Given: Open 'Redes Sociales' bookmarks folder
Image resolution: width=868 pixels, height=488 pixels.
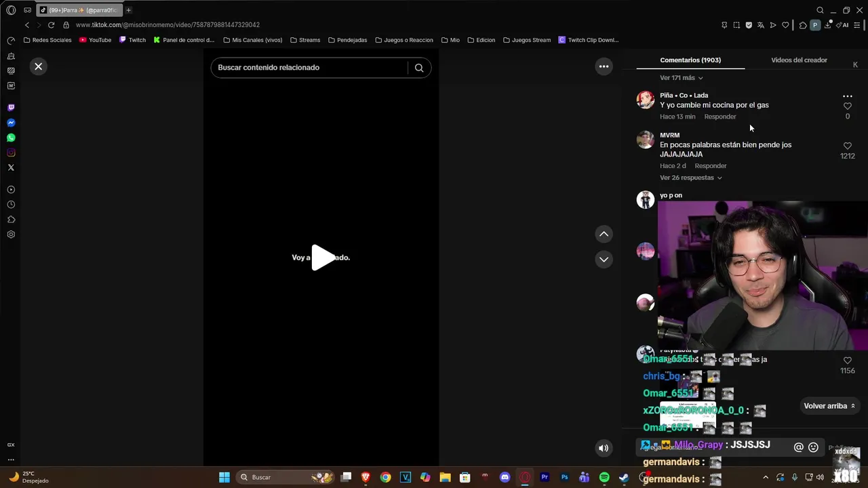Looking at the screenshot, I should click(x=47, y=40).
